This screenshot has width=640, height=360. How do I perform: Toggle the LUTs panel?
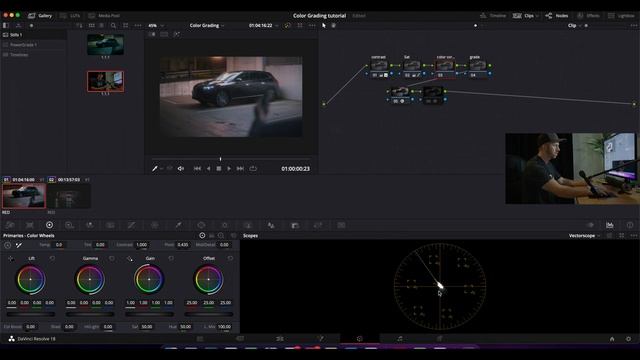(x=70, y=16)
